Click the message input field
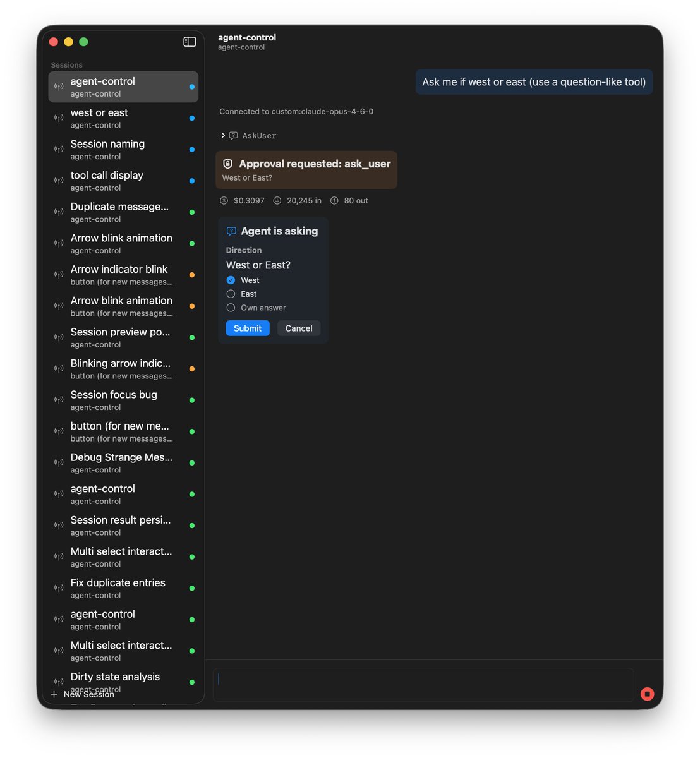Image resolution: width=700 pixels, height=758 pixels. (x=423, y=685)
